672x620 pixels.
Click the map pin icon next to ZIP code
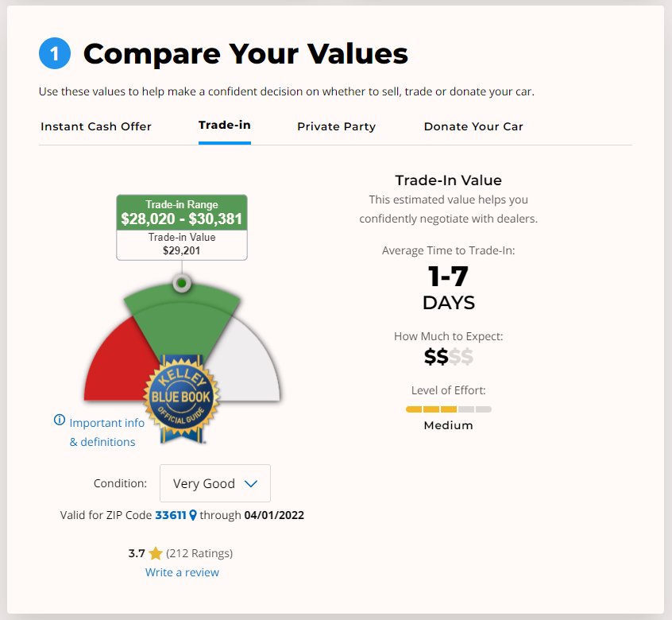click(193, 515)
